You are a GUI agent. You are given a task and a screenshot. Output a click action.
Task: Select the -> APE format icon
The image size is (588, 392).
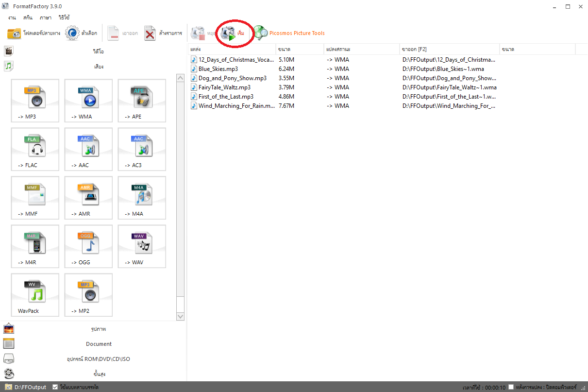[142, 101]
